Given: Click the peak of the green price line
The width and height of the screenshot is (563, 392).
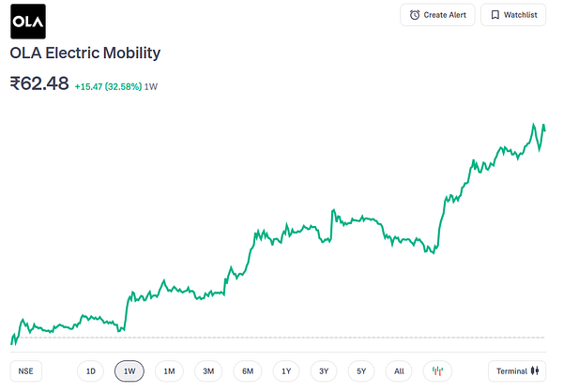Looking at the screenshot, I should tap(534, 124).
